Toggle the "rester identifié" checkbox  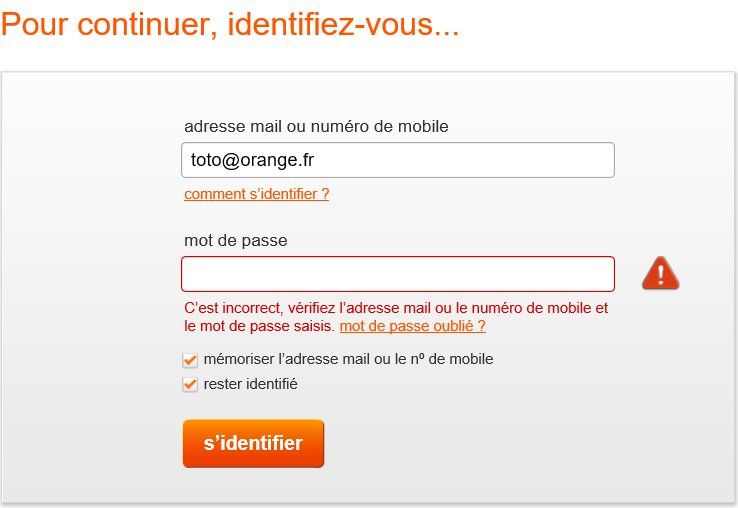click(x=190, y=385)
